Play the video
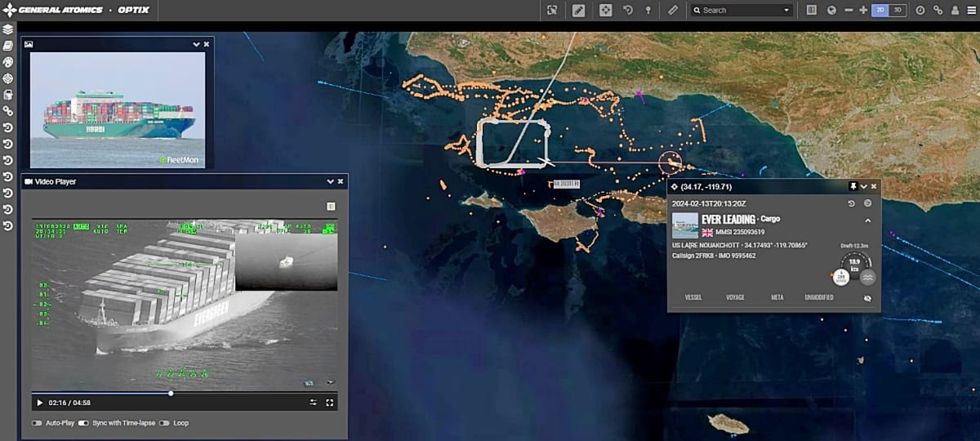 click(39, 403)
